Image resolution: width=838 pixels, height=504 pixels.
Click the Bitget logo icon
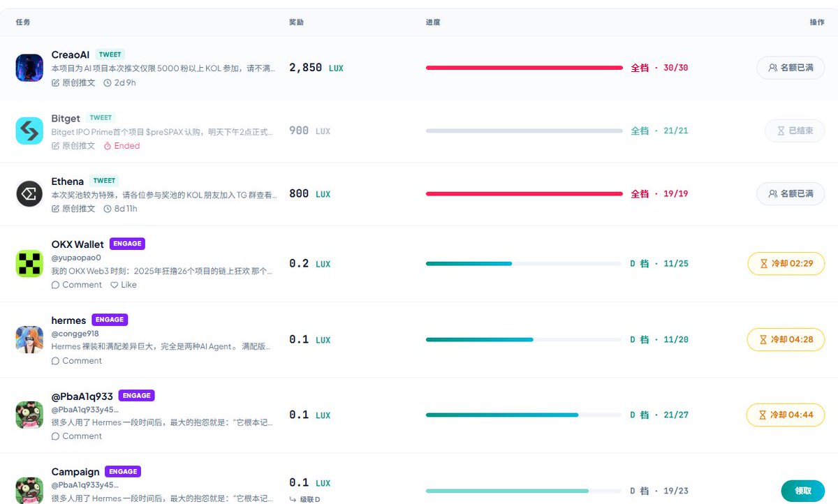point(29,131)
